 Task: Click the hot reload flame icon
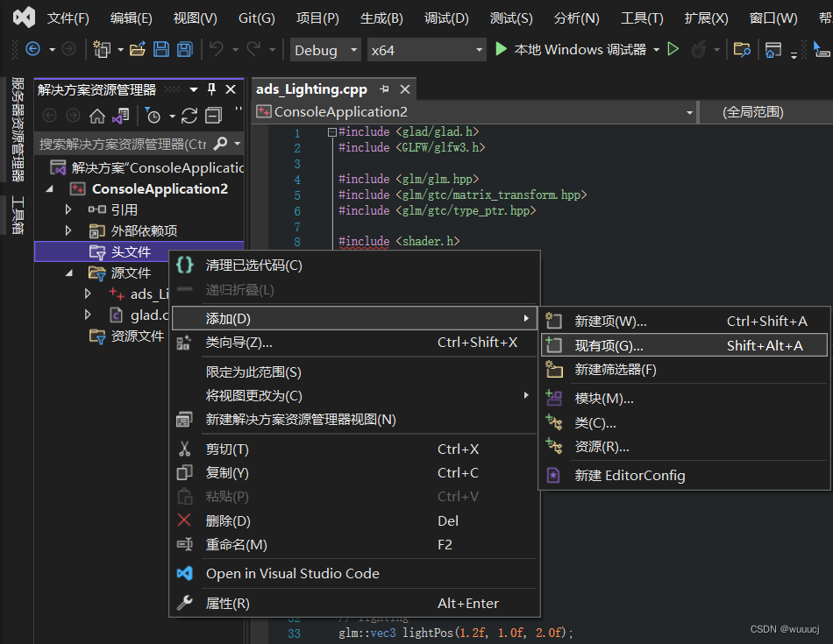click(699, 49)
